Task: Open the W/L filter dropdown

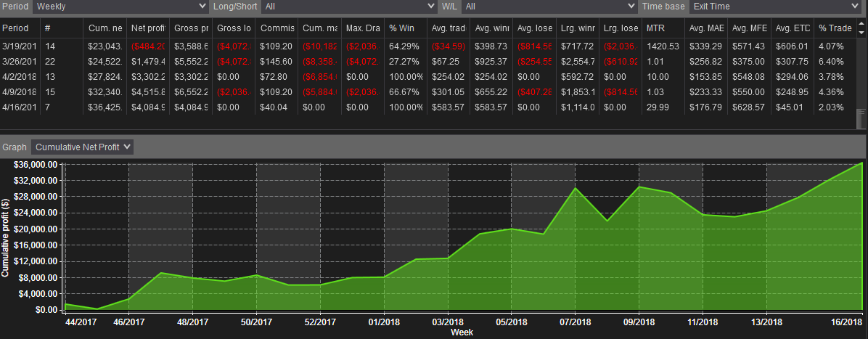Action: point(549,7)
